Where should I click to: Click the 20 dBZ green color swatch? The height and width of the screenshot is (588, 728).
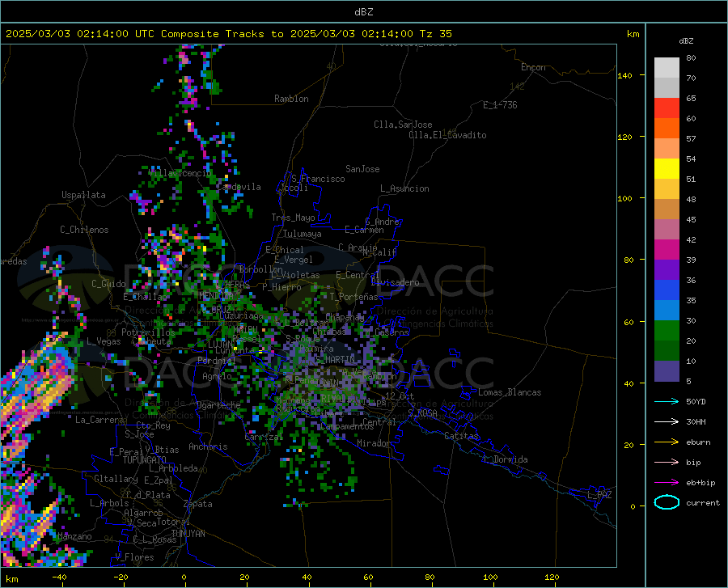click(667, 331)
